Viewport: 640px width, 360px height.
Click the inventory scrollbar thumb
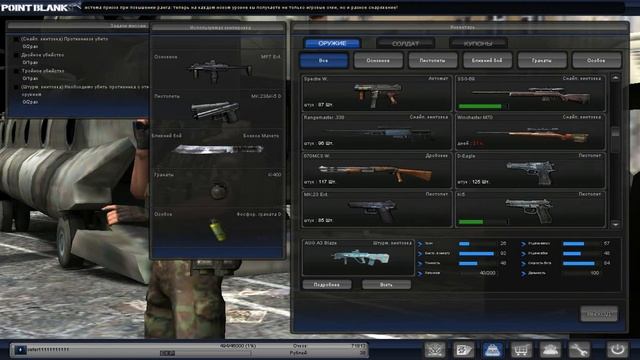click(616, 131)
